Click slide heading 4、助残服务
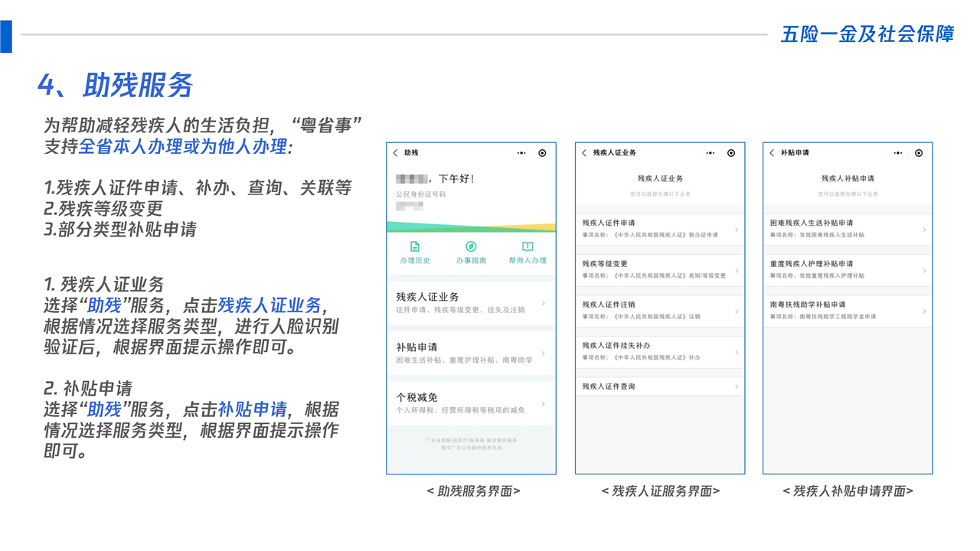 tap(116, 85)
